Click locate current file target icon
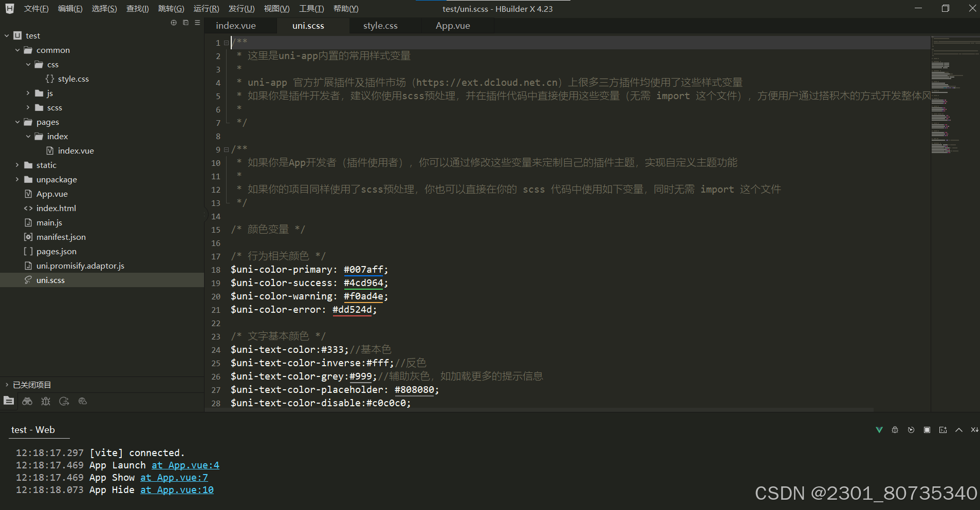This screenshot has width=980, height=510. pyautogui.click(x=174, y=23)
